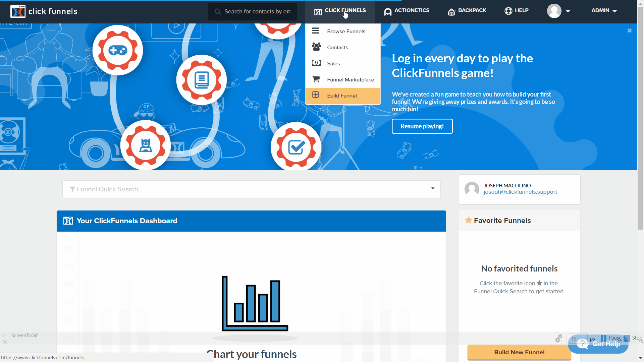Close the game banner with X

point(630,31)
